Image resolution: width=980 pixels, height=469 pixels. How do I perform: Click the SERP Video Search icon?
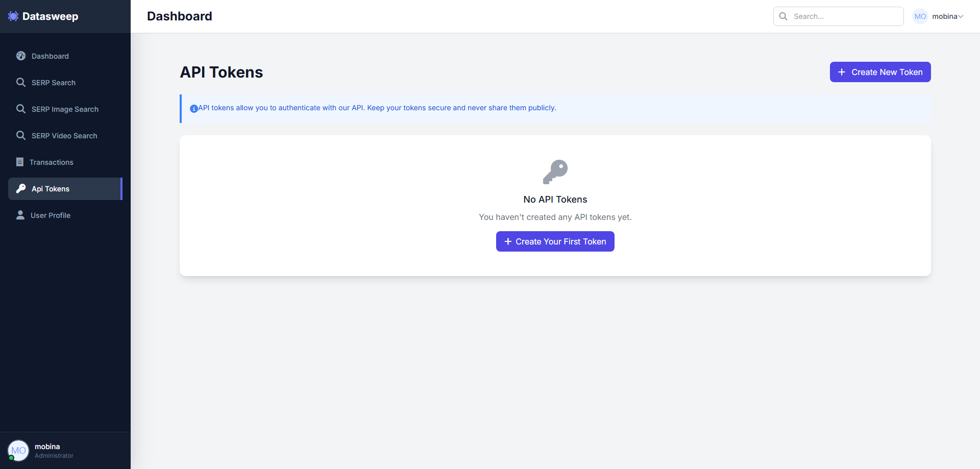[20, 135]
